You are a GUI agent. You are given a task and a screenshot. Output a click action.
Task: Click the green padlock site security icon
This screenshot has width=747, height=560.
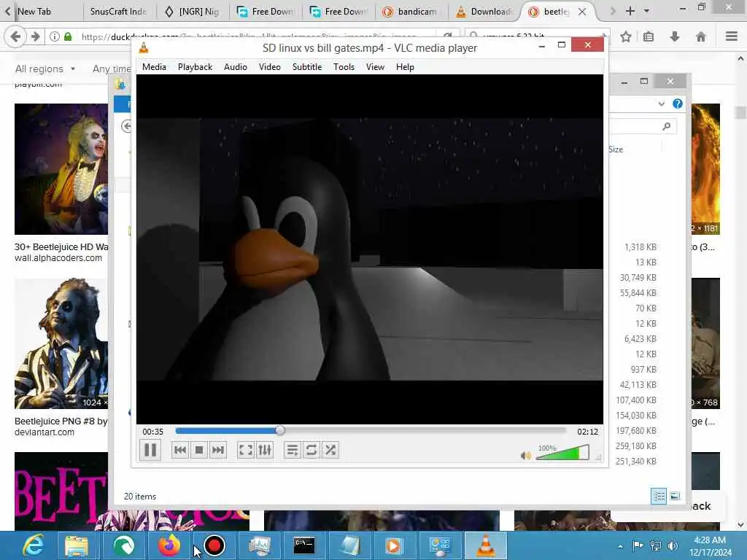point(68,36)
